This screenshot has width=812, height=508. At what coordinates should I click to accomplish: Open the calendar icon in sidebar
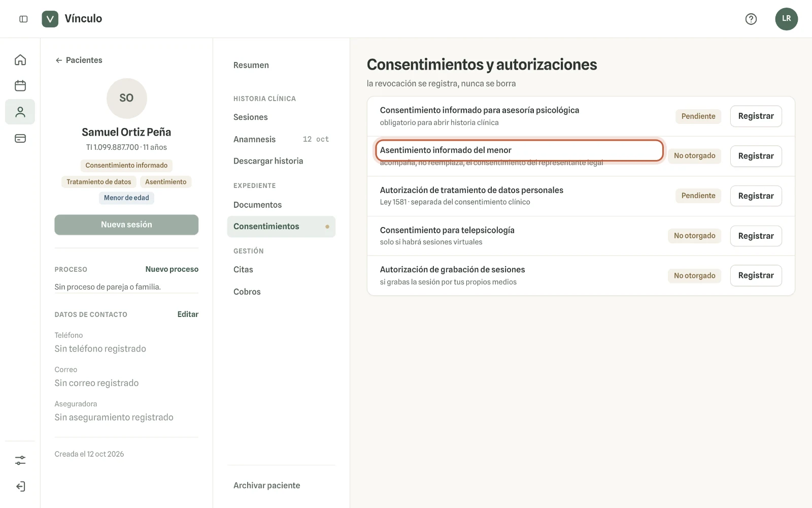[x=20, y=85]
